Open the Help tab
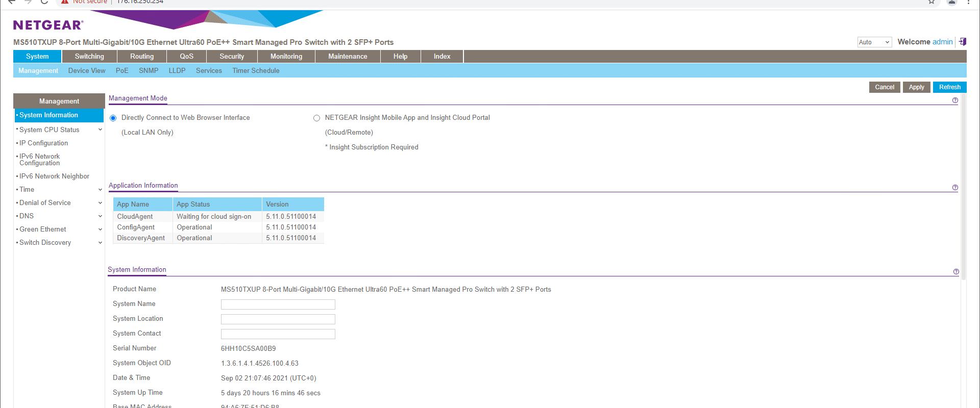 click(401, 56)
